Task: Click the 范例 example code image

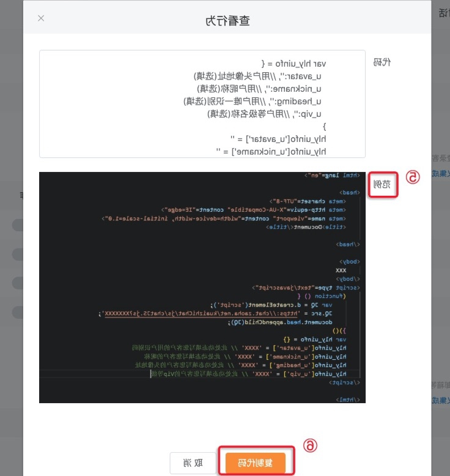Action: pos(202,288)
